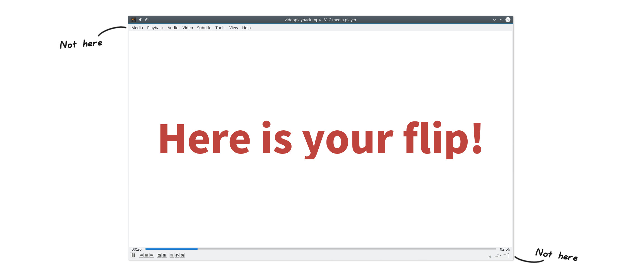Expand the Subtitle menu
The width and height of the screenshot is (644, 278).
[x=204, y=28]
